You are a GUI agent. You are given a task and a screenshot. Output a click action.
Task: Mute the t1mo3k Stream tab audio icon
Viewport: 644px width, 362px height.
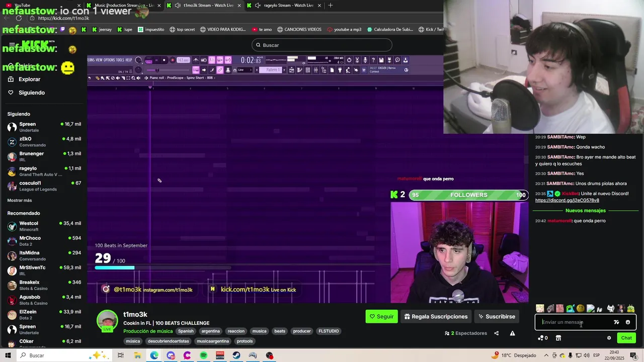click(x=178, y=5)
